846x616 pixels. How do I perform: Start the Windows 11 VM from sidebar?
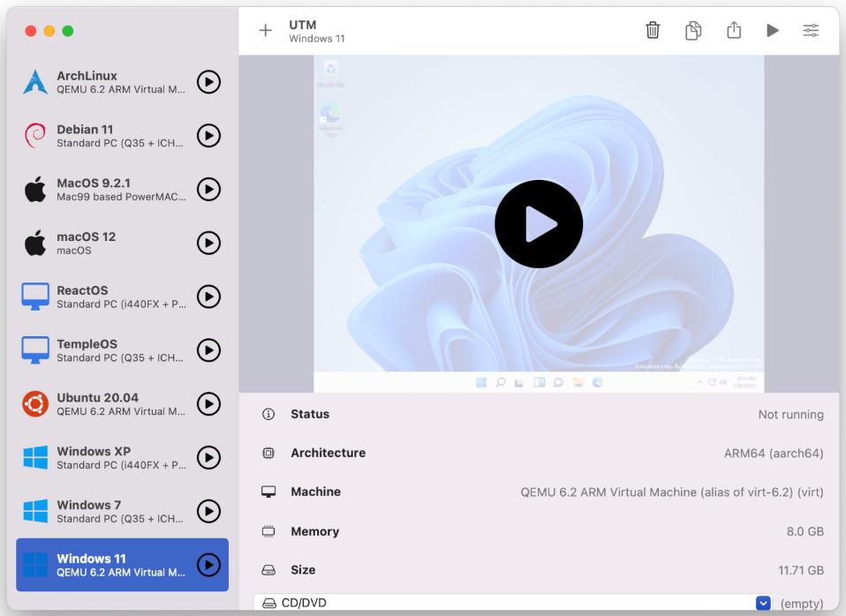coord(208,565)
